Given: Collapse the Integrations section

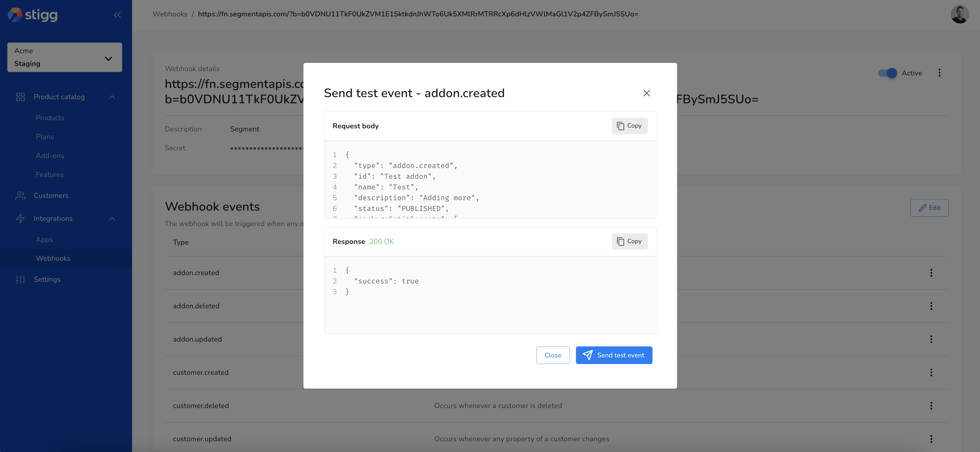Looking at the screenshot, I should click(112, 219).
